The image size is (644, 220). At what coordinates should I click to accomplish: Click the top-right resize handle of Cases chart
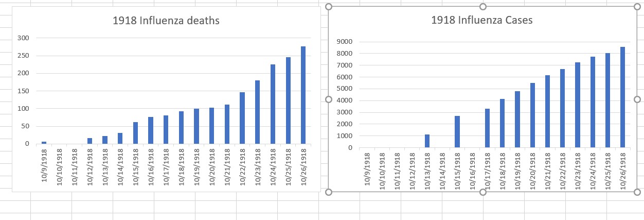pyautogui.click(x=637, y=7)
